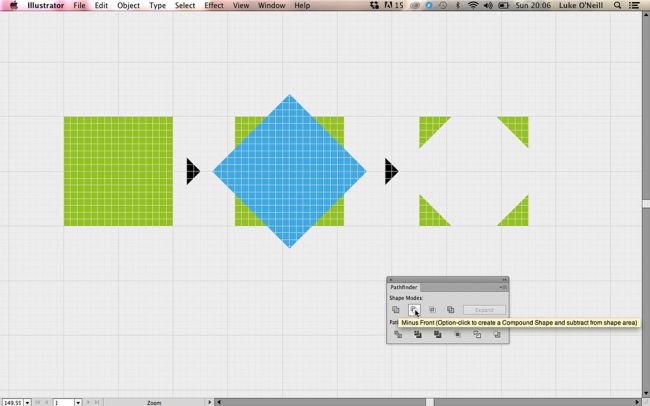650x406 pixels.
Task: Click the Intersect shape mode icon
Action: [432, 310]
